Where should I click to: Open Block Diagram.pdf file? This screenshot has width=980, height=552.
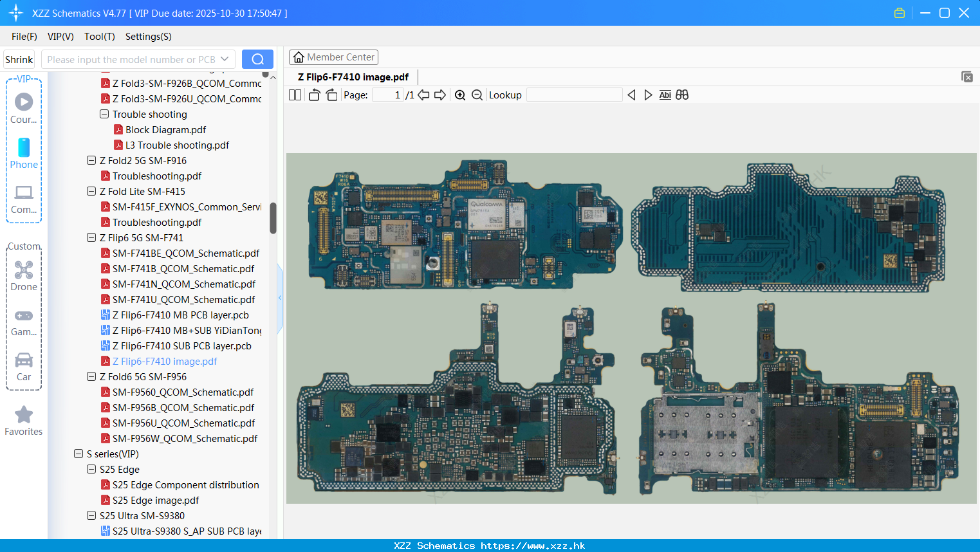pyautogui.click(x=165, y=129)
